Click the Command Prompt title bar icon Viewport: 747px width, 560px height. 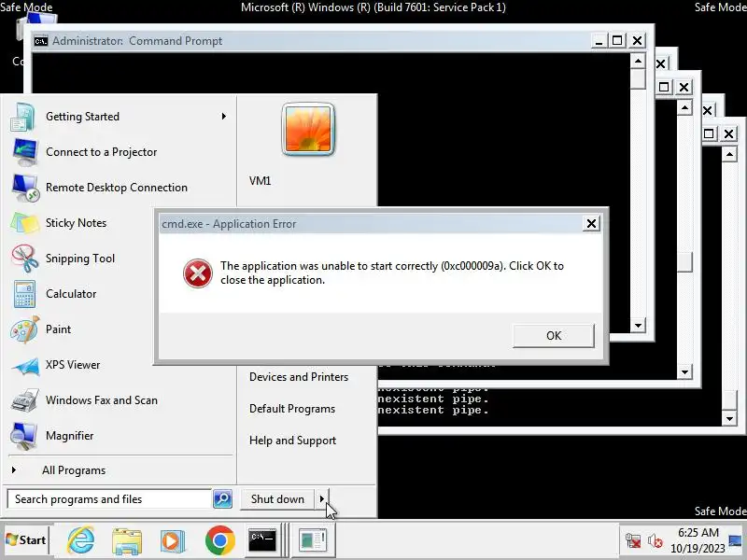point(41,41)
